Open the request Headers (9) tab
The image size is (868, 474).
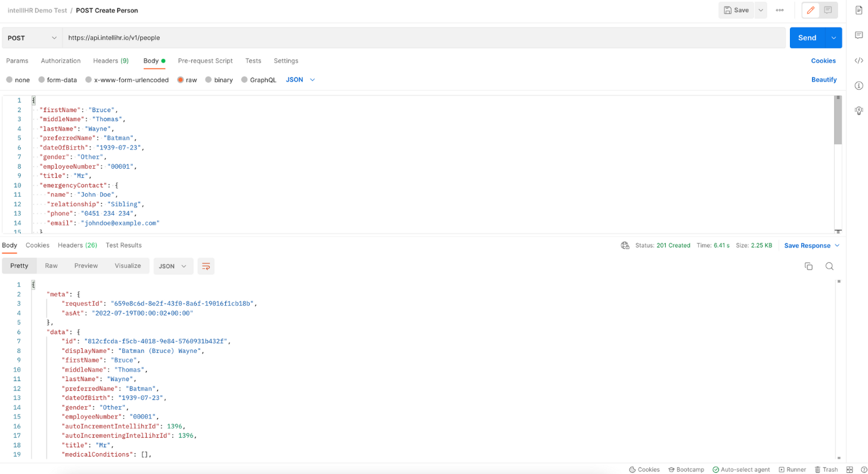[111, 61]
